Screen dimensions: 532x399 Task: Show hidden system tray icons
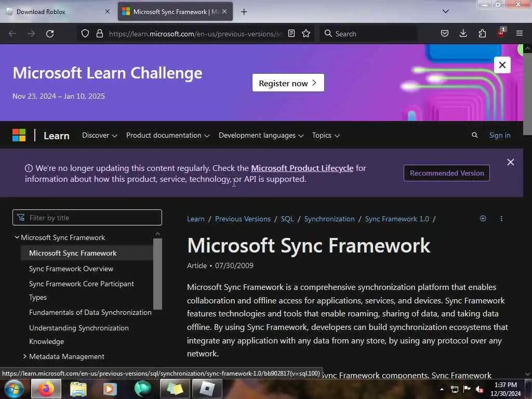tap(442, 390)
